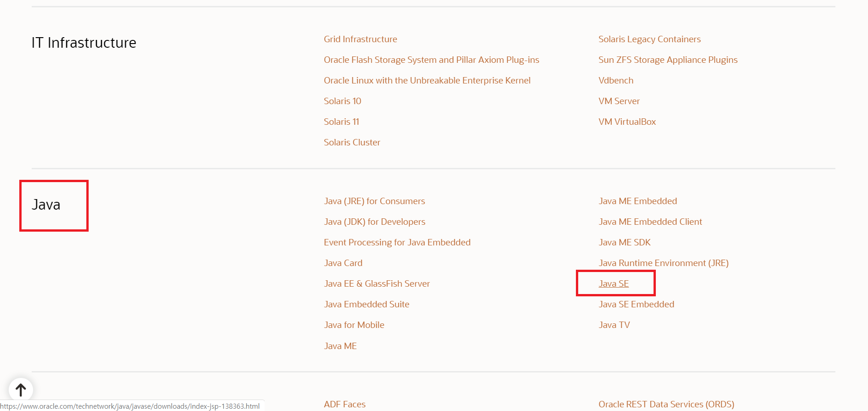Open the VM Server link

pyautogui.click(x=619, y=101)
